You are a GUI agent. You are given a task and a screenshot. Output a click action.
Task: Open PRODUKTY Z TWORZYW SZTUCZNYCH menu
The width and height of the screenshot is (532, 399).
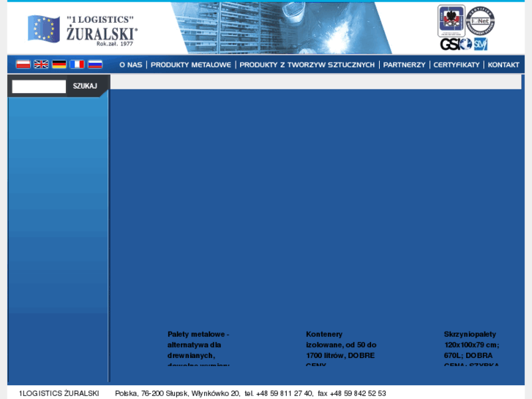click(307, 65)
